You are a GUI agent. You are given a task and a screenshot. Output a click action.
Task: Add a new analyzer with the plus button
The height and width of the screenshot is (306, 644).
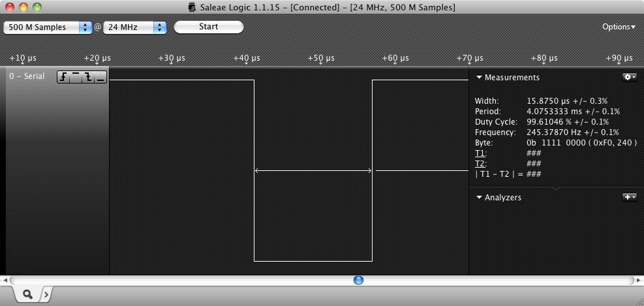click(630, 197)
